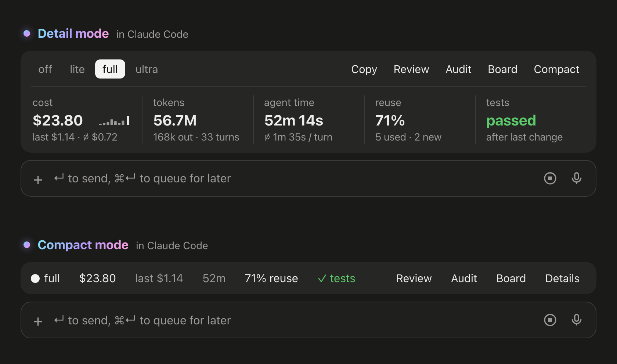Click the microphone icon in Detail mode input
Screen dimensions: 617x364
click(x=576, y=178)
